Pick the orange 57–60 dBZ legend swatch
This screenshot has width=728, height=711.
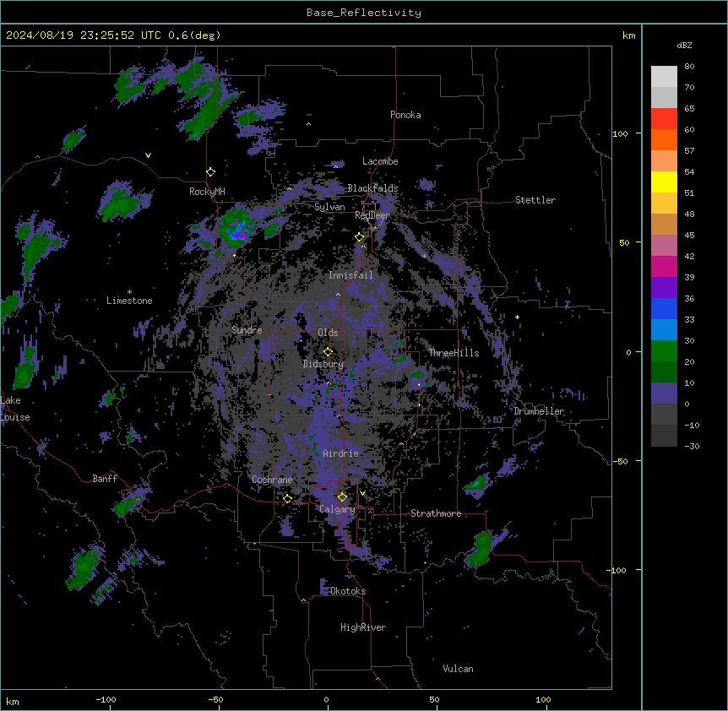click(x=664, y=139)
